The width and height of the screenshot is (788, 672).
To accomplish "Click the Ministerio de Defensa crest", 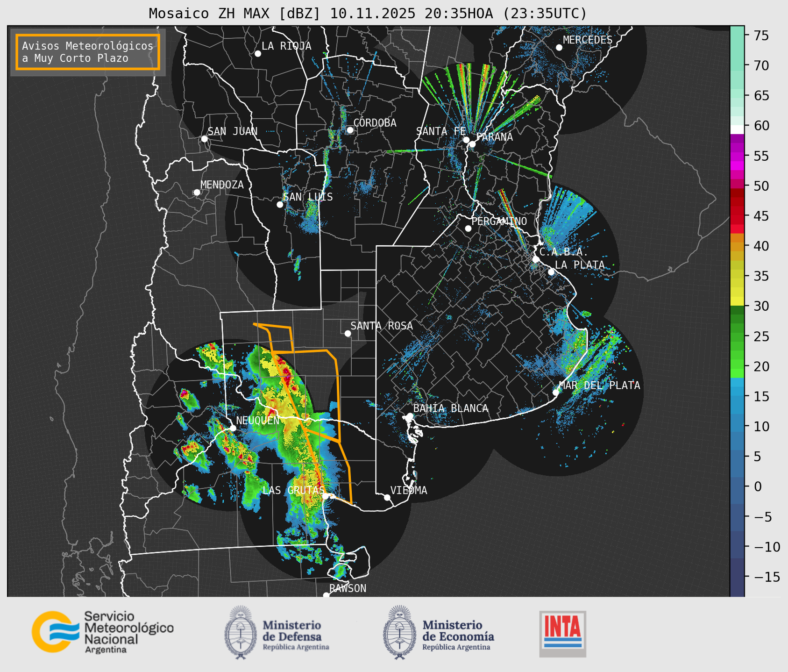I will coord(241,633).
